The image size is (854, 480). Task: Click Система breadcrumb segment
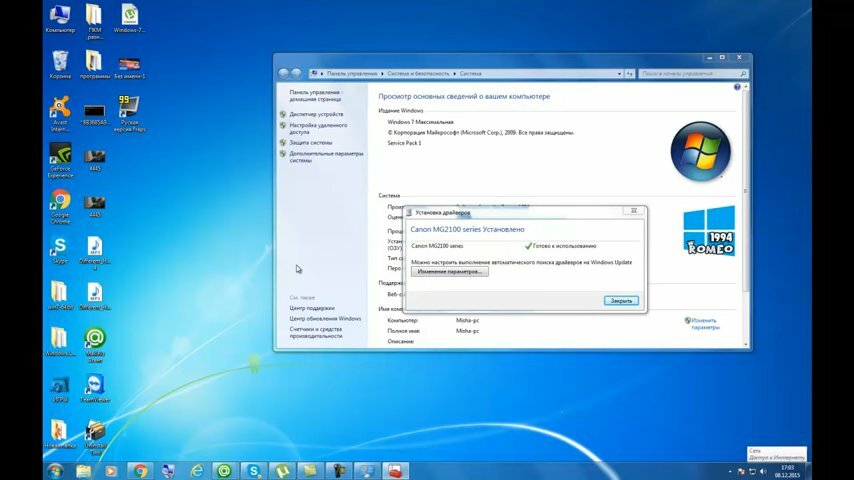coord(470,74)
